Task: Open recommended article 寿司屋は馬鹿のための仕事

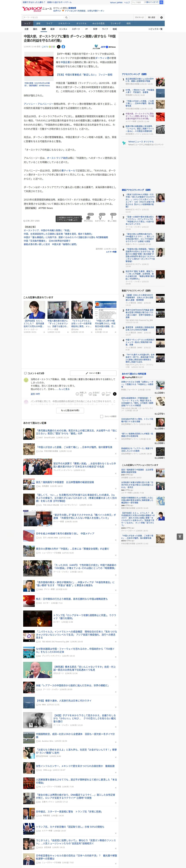Action: point(76,432)
